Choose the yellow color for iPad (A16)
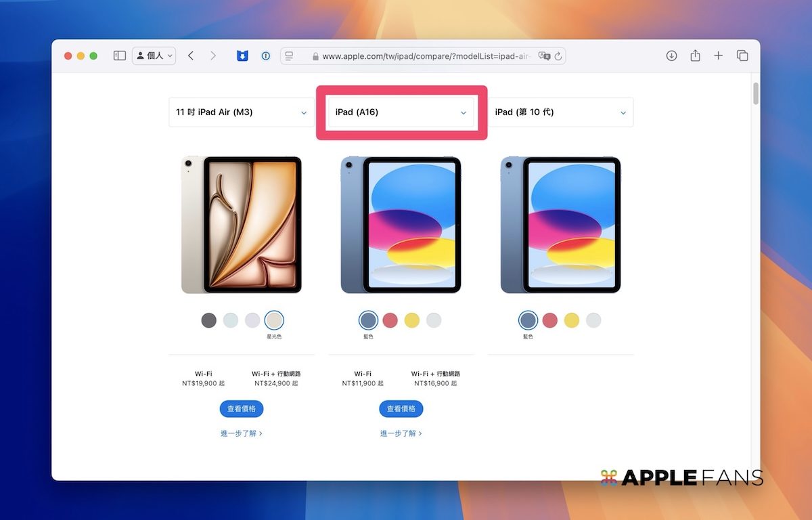Screen dimensions: 812x520 [412, 320]
